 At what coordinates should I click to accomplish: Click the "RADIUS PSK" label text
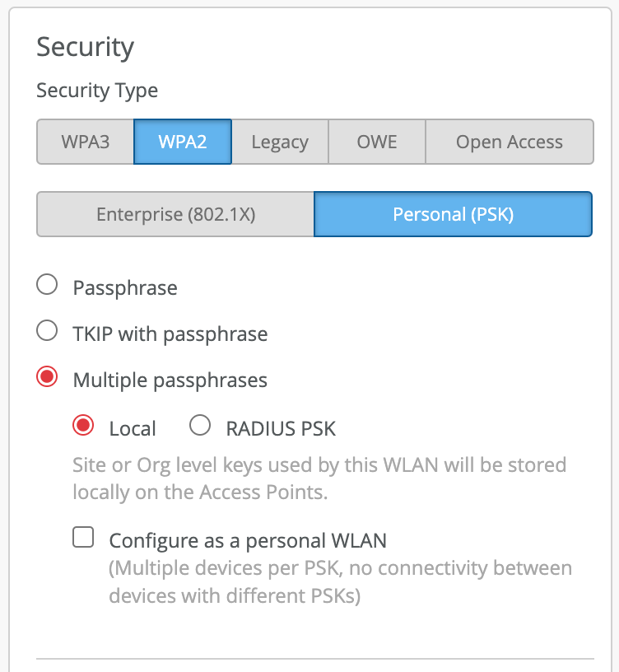click(x=281, y=428)
